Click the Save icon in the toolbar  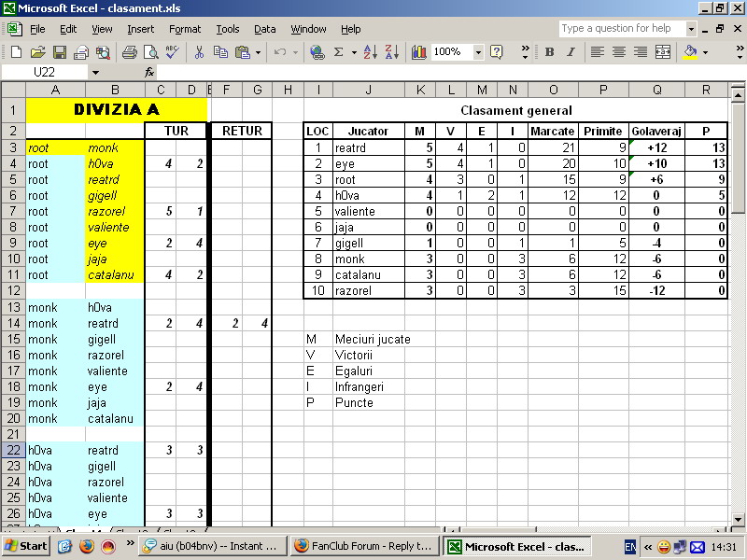[59, 52]
